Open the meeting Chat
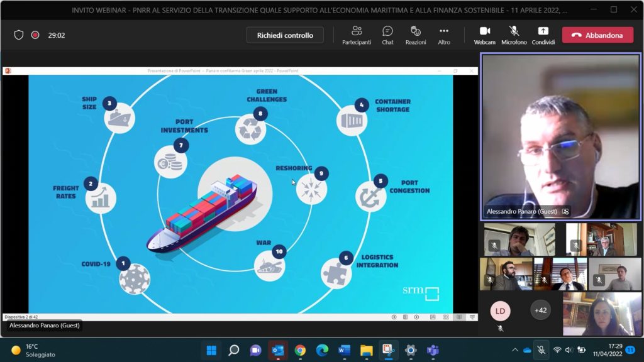The width and height of the screenshot is (644, 362). [387, 35]
